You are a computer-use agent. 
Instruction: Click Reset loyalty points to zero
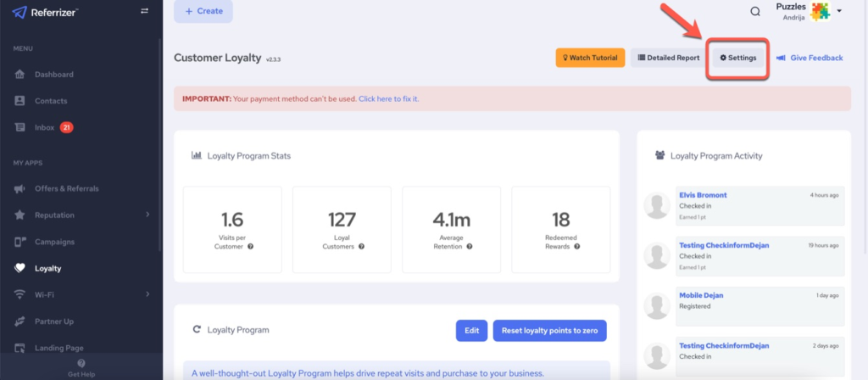[x=549, y=330]
